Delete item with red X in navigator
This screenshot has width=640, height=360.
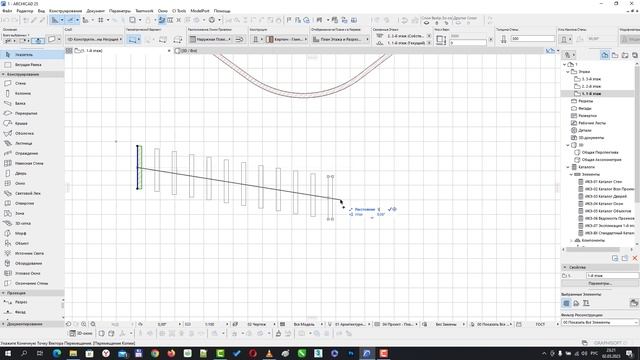click(x=635, y=258)
